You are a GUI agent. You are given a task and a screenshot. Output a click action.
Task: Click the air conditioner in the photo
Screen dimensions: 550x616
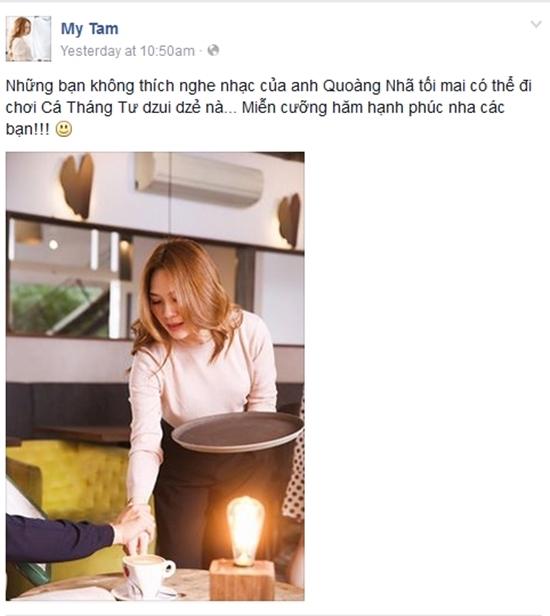198,179
